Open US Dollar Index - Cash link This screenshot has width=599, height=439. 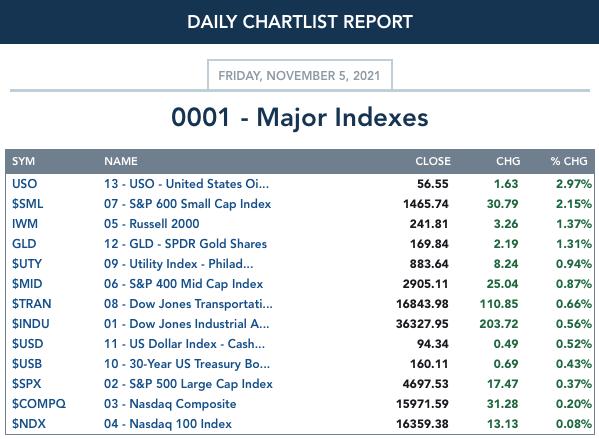pyautogui.click(x=184, y=344)
